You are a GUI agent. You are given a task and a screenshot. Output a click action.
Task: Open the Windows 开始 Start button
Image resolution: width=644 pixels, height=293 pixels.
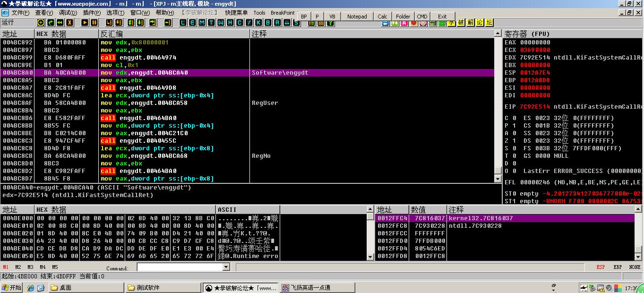(12, 288)
